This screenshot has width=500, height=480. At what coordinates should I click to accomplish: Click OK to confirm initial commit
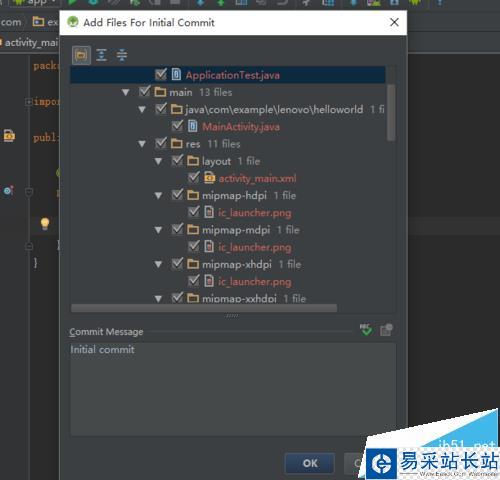(310, 463)
